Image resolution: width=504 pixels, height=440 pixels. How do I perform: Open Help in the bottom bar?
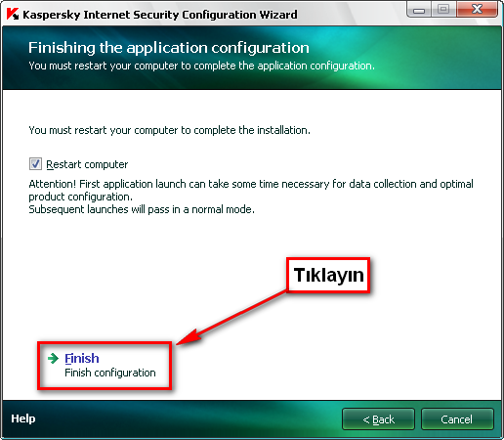tap(23, 418)
